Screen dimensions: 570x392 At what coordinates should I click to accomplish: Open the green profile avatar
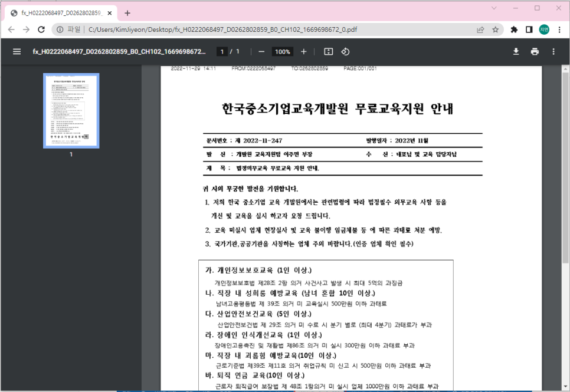click(x=544, y=30)
